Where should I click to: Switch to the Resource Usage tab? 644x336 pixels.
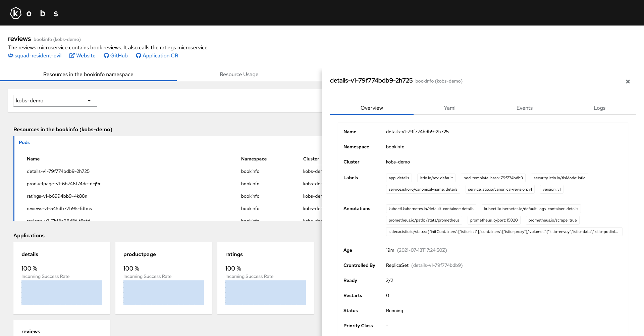(239, 75)
